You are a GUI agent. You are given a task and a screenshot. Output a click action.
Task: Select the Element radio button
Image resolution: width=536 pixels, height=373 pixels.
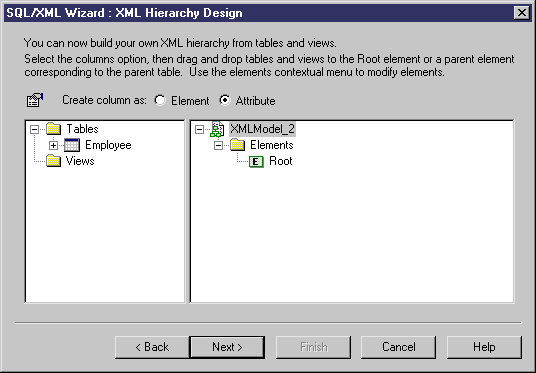click(160, 100)
